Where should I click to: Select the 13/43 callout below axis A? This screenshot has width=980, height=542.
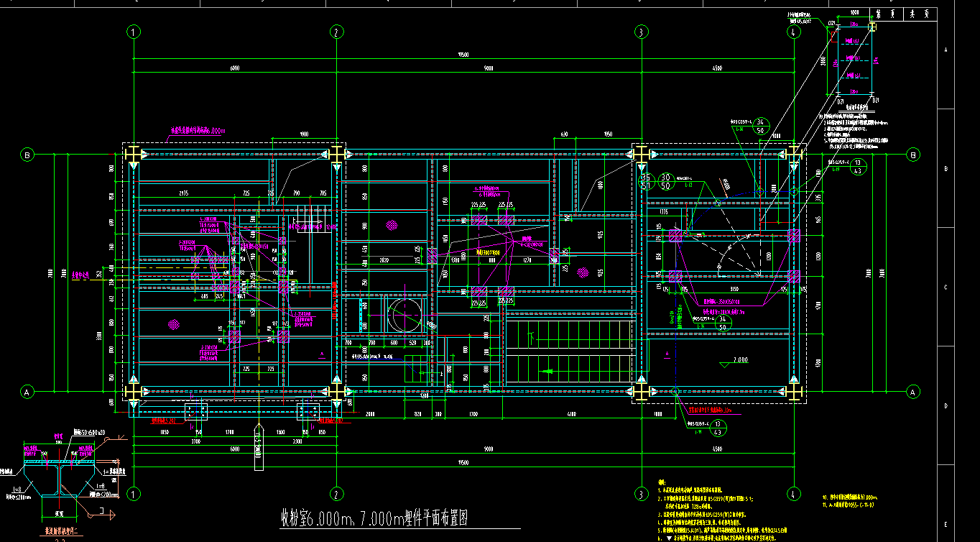coord(719,429)
